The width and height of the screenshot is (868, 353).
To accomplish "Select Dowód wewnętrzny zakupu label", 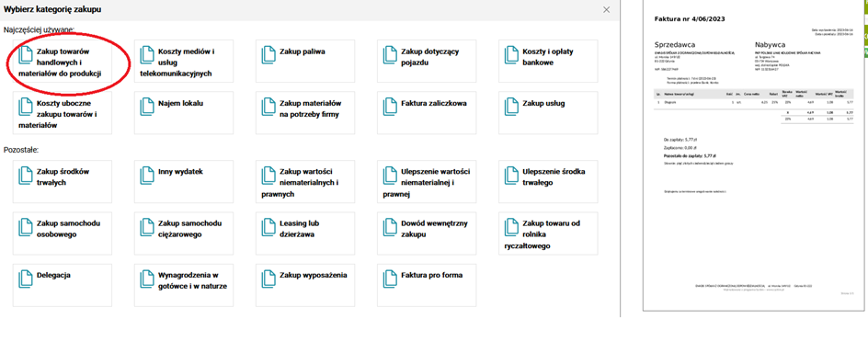I will [x=434, y=229].
